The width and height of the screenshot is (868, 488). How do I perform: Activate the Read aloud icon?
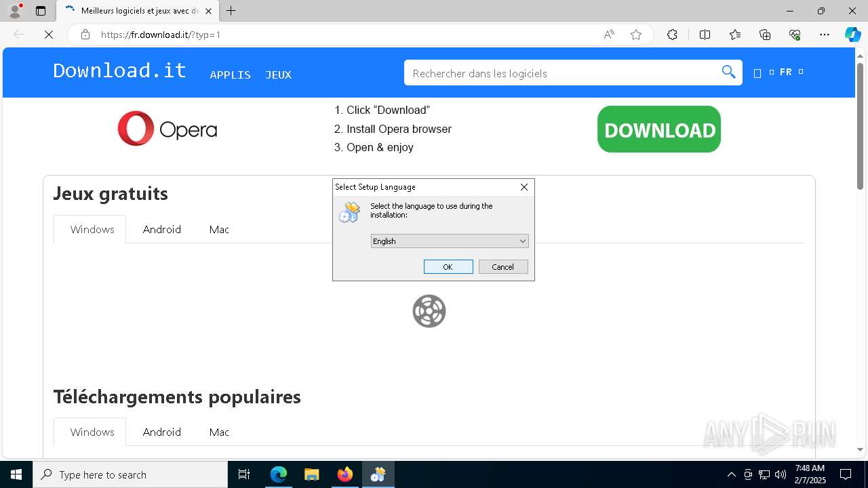pyautogui.click(x=609, y=35)
